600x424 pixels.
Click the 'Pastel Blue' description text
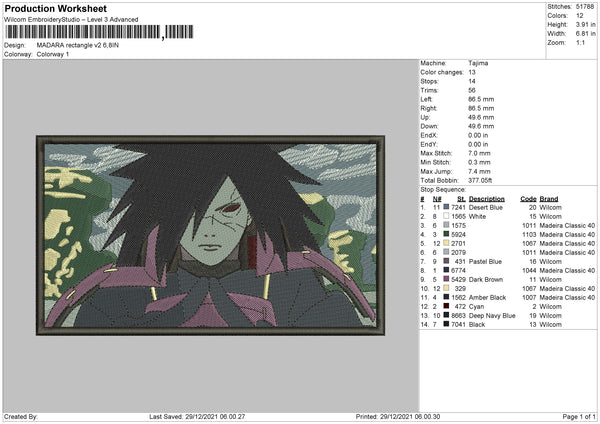pos(485,261)
